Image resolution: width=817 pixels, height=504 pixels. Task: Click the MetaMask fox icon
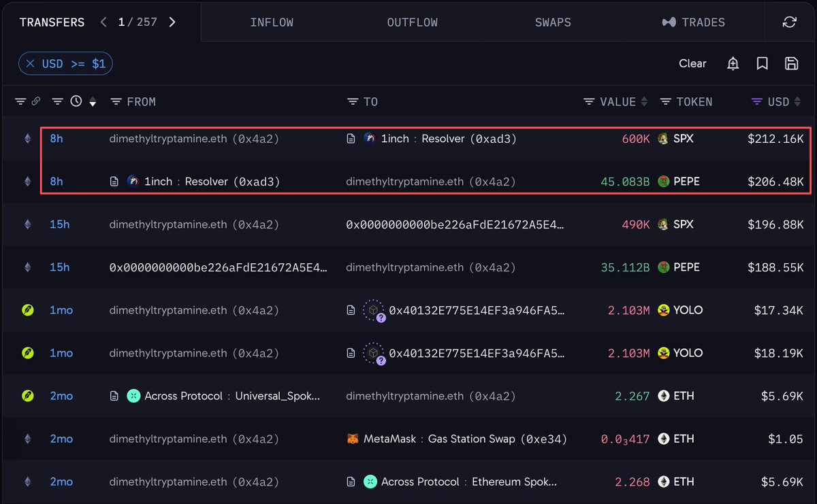point(352,439)
